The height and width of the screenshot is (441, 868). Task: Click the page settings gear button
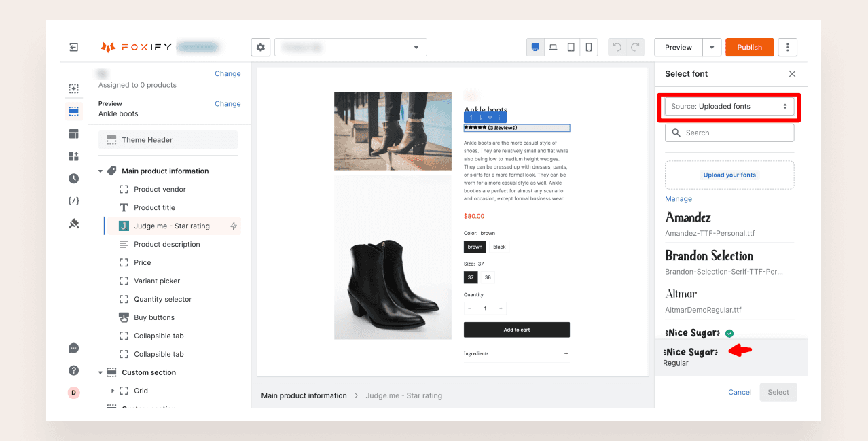coord(261,48)
